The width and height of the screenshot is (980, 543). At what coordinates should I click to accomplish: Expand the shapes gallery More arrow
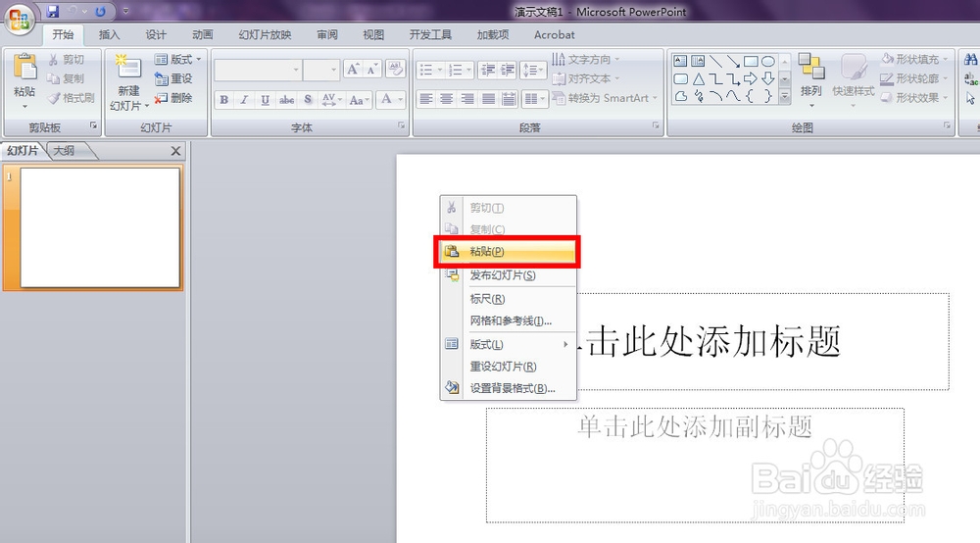click(785, 96)
